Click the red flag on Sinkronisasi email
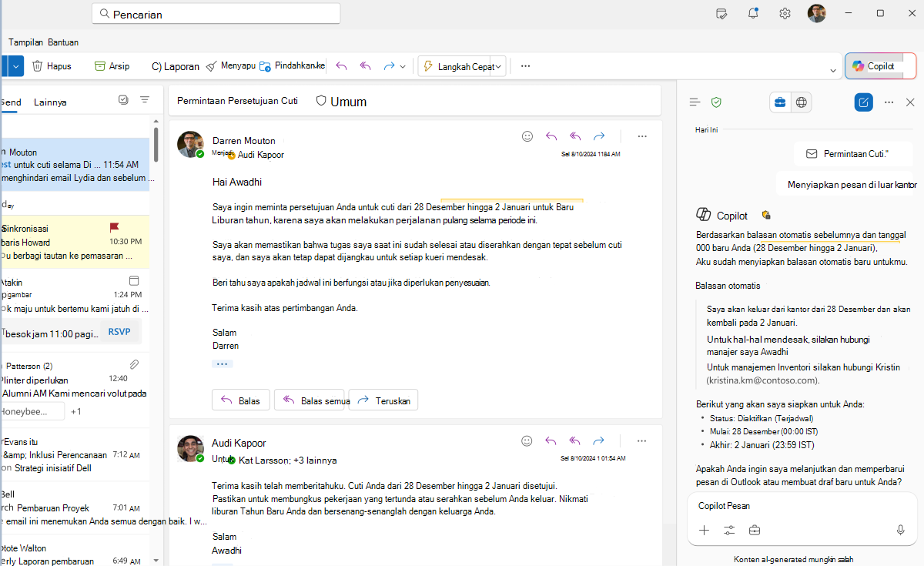This screenshot has height=566, width=924. pos(114,227)
